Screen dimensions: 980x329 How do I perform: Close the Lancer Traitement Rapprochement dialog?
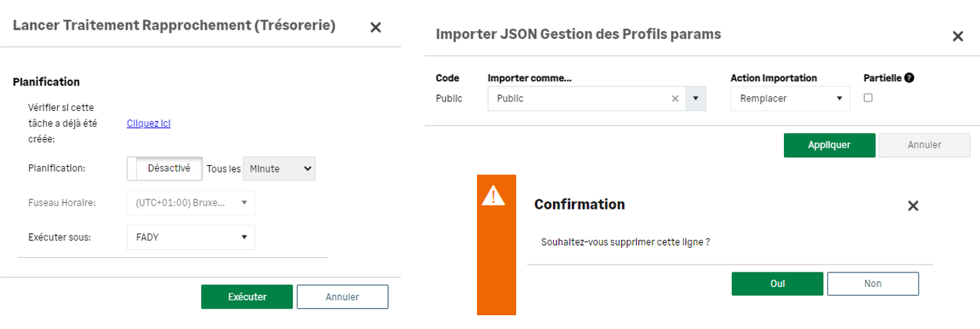(x=376, y=28)
